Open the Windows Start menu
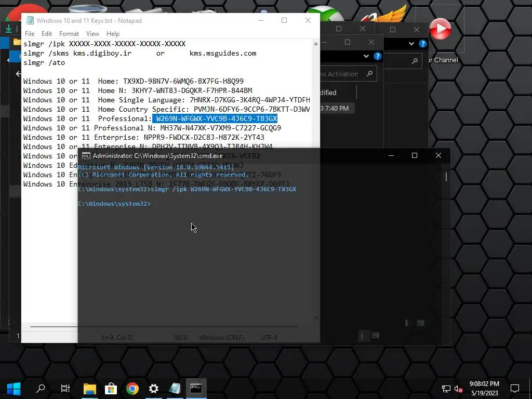The height and width of the screenshot is (399, 532). click(14, 389)
